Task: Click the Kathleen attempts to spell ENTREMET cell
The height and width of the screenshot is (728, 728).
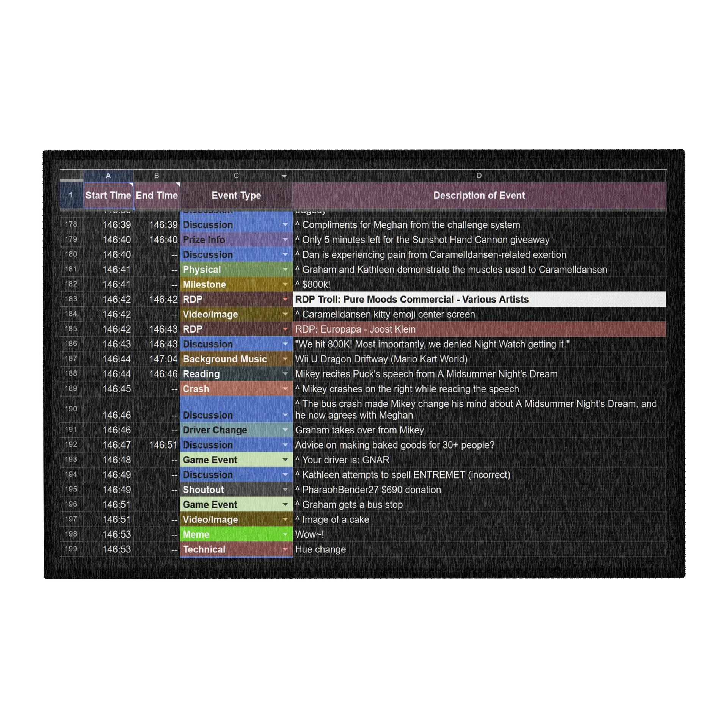Action: (x=479, y=475)
